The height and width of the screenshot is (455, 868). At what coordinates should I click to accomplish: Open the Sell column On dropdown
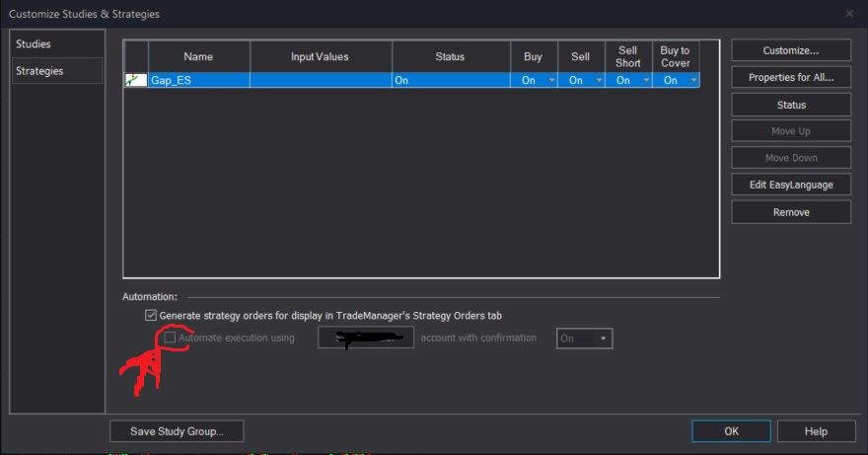(599, 80)
